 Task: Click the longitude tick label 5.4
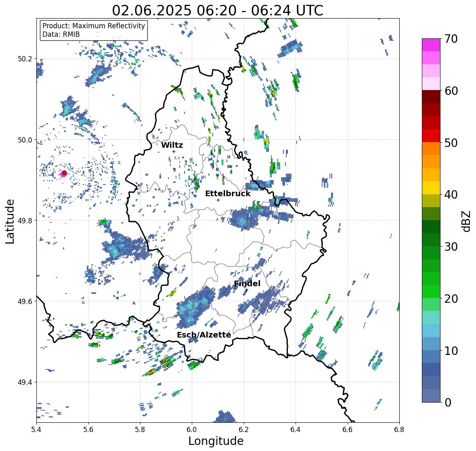pos(36,430)
